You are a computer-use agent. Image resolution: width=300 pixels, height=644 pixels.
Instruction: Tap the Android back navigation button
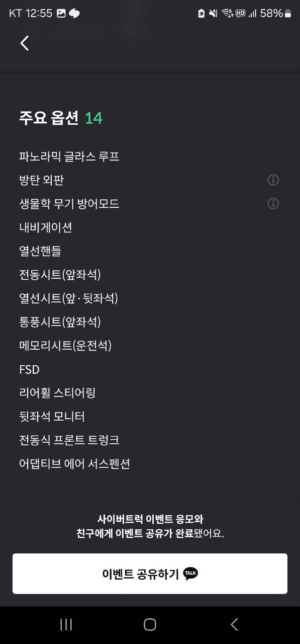tap(234, 624)
